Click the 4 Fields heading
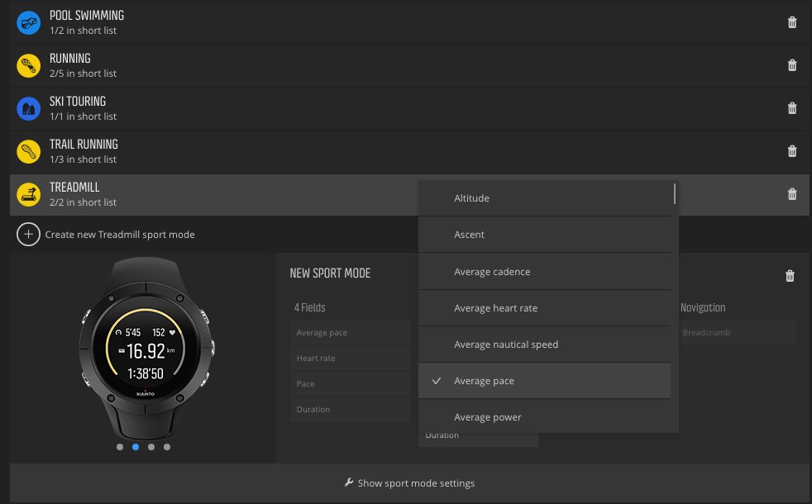The height and width of the screenshot is (504, 812). coord(310,307)
